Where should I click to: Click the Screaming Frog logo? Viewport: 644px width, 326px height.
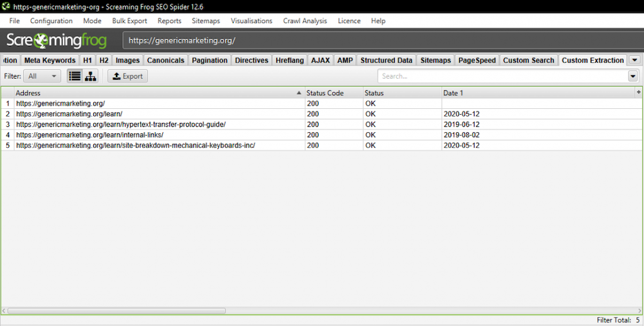point(56,41)
